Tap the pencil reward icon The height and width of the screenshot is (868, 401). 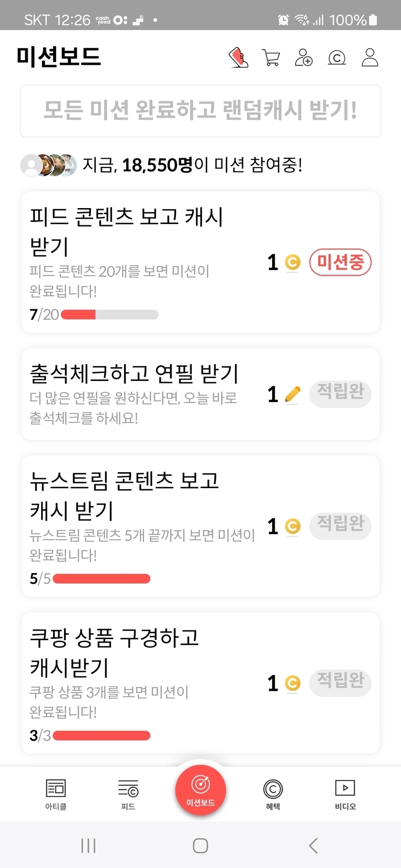click(292, 394)
